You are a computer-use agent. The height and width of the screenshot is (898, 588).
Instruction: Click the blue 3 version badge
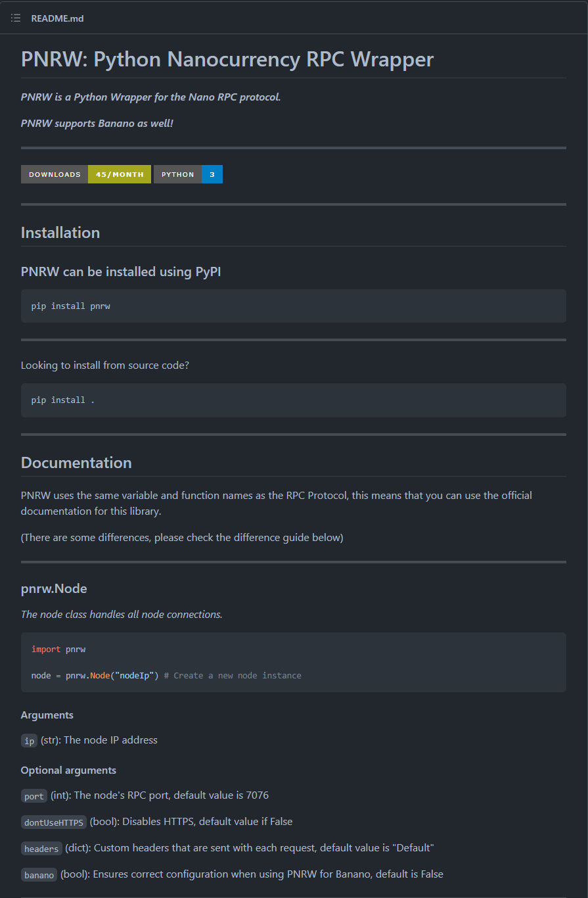[x=212, y=174]
